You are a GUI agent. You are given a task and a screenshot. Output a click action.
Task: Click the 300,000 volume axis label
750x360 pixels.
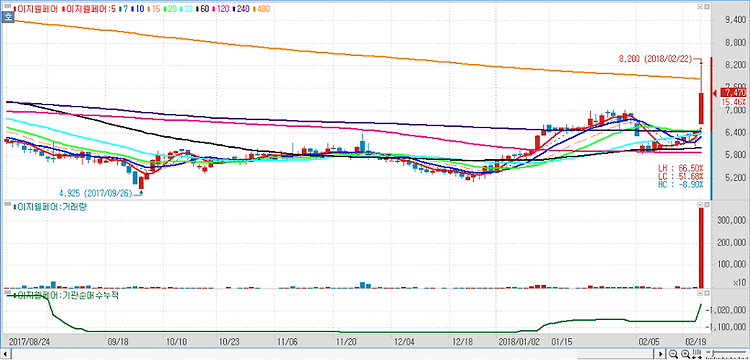point(731,221)
